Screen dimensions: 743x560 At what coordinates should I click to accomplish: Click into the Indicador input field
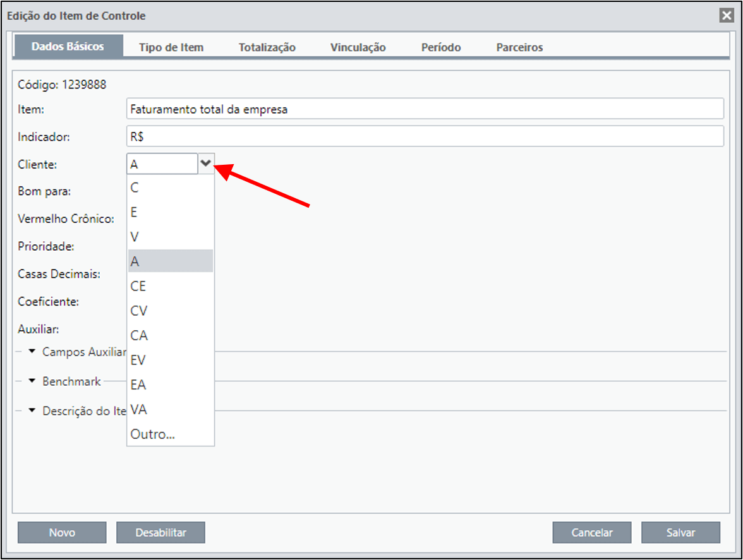click(425, 136)
